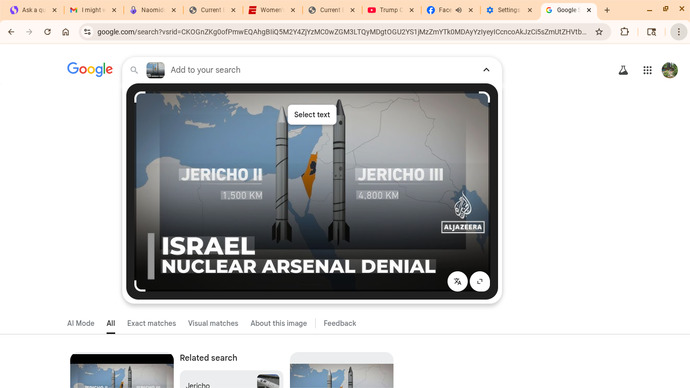Viewport: 690px width, 388px height.
Task: View site information icon in address bar
Action: click(x=87, y=32)
